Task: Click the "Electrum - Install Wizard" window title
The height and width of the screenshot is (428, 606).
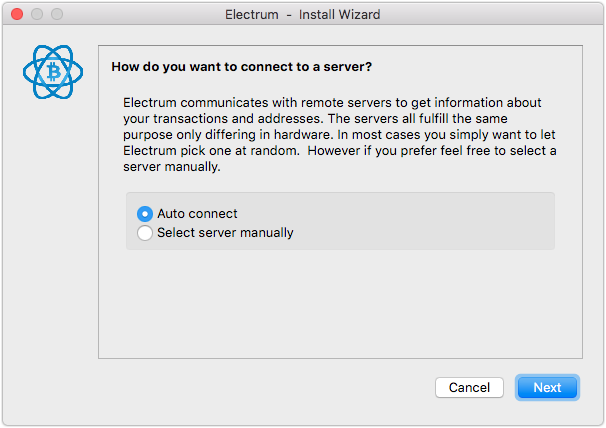Action: click(303, 15)
